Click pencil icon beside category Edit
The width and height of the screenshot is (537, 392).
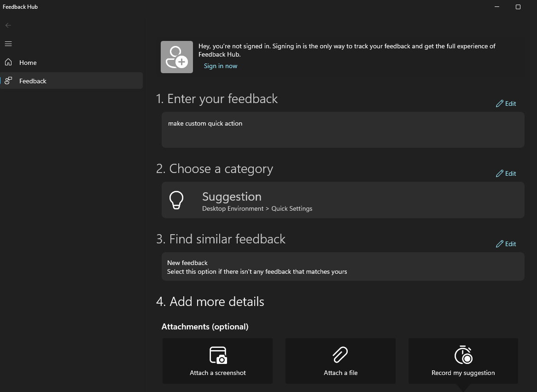[x=500, y=174]
